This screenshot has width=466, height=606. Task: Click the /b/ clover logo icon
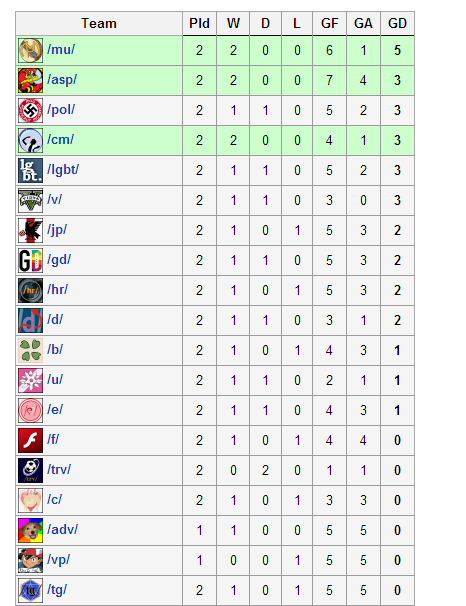click(x=31, y=350)
